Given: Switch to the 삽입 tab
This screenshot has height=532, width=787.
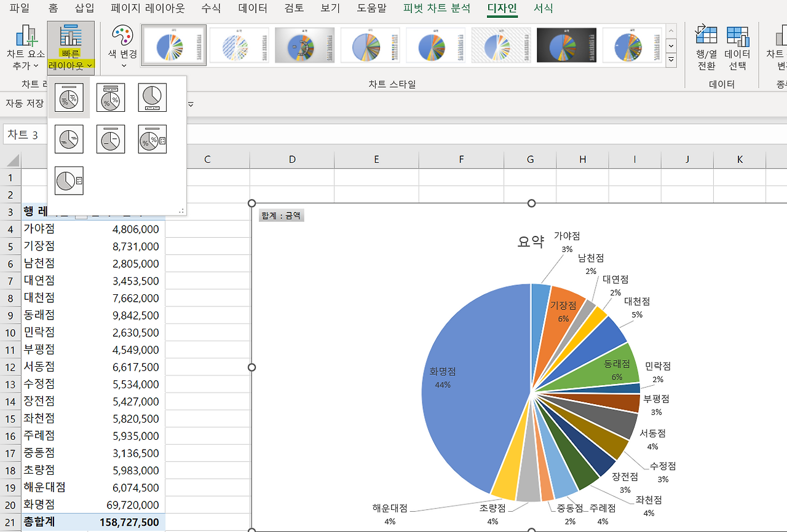Looking at the screenshot, I should [85, 8].
